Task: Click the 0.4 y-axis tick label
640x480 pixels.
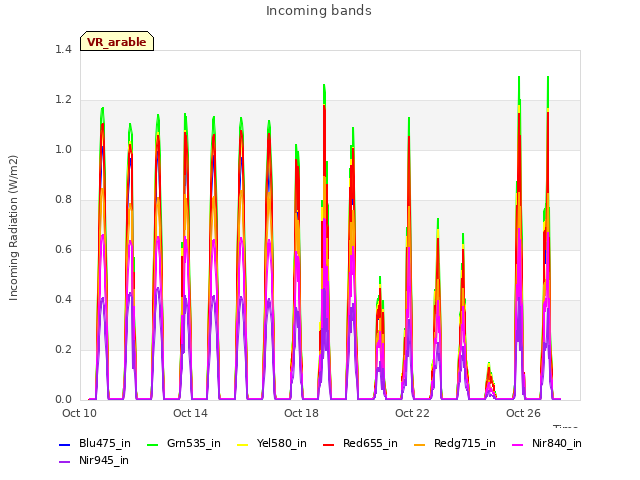Action: point(63,300)
